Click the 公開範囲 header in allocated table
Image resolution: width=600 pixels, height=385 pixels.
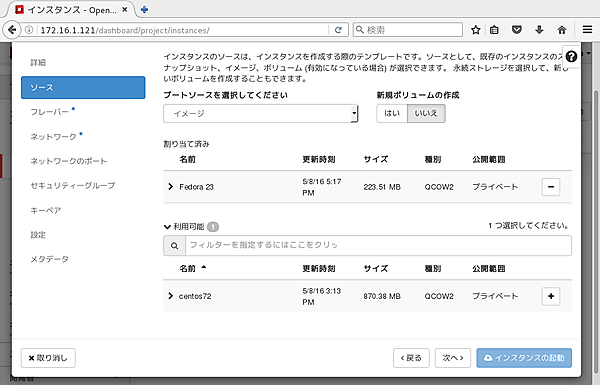(489, 159)
